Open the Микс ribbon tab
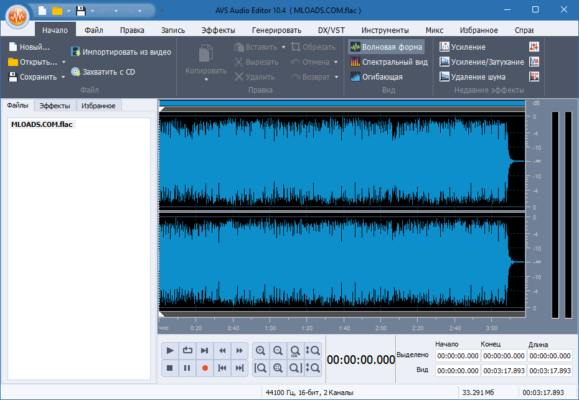 point(434,30)
